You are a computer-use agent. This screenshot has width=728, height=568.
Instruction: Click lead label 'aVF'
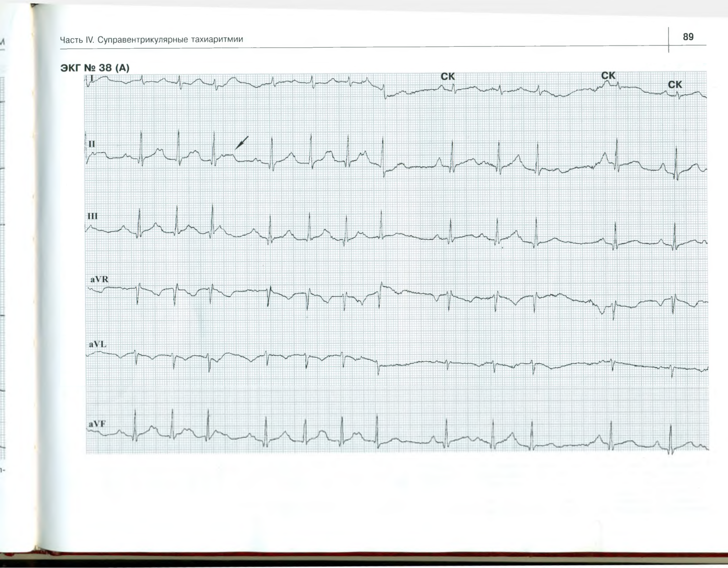(x=97, y=423)
